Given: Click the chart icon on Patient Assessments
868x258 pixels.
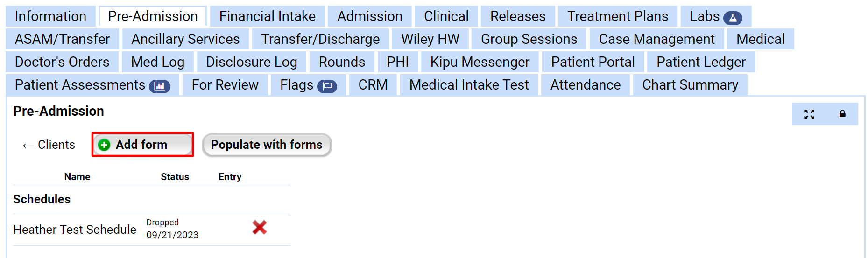Looking at the screenshot, I should [x=160, y=86].
